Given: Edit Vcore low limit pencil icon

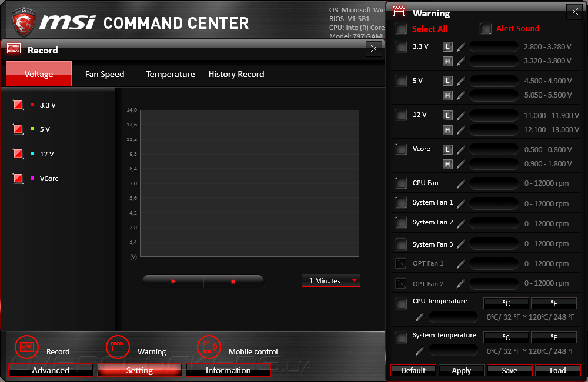Looking at the screenshot, I should click(461, 150).
